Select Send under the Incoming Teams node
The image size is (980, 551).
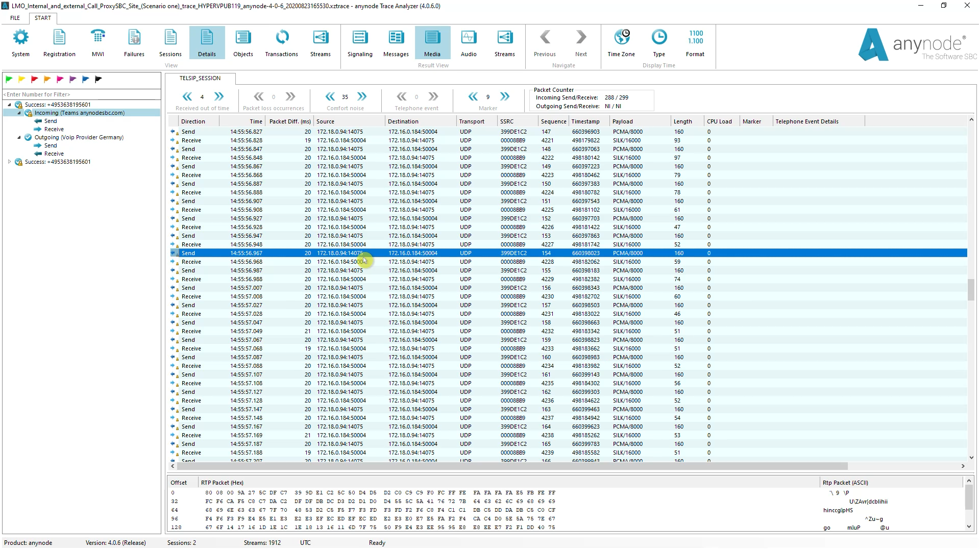point(51,121)
